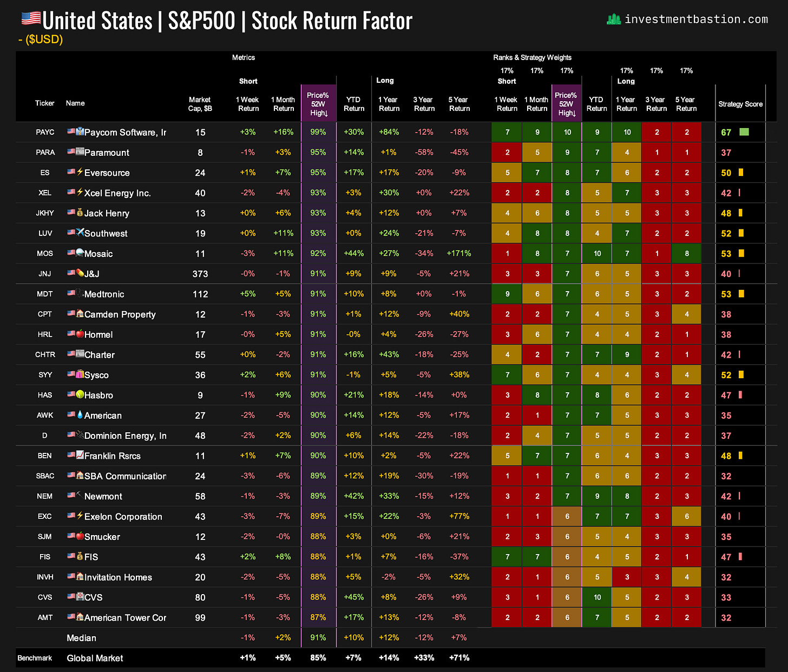Click Exelon's +77% 5 Year Return value

click(459, 516)
